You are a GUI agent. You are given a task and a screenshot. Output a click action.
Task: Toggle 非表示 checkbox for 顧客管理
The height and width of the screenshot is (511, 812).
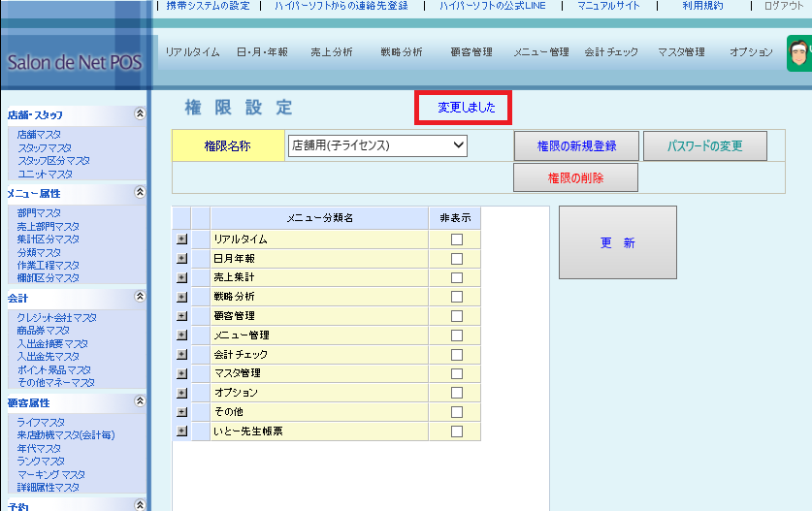456,316
